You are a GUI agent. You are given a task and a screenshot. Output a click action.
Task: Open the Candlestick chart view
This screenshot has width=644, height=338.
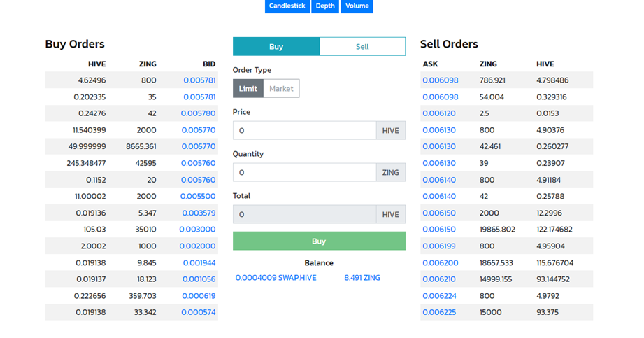point(287,6)
